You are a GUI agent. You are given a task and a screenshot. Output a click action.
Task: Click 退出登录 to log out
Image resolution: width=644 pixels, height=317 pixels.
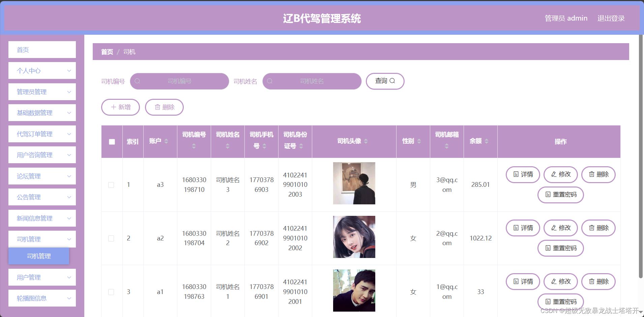pos(611,18)
